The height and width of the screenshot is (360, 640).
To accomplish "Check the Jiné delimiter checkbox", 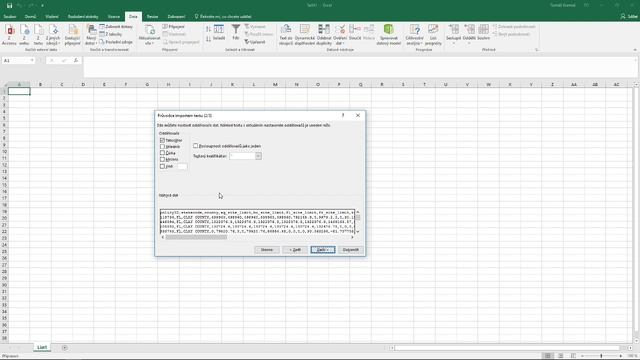I will (162, 166).
